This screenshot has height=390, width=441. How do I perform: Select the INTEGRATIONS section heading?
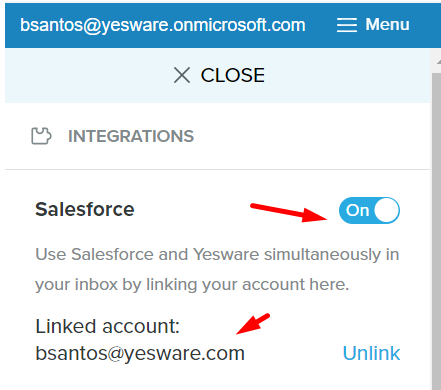click(131, 136)
